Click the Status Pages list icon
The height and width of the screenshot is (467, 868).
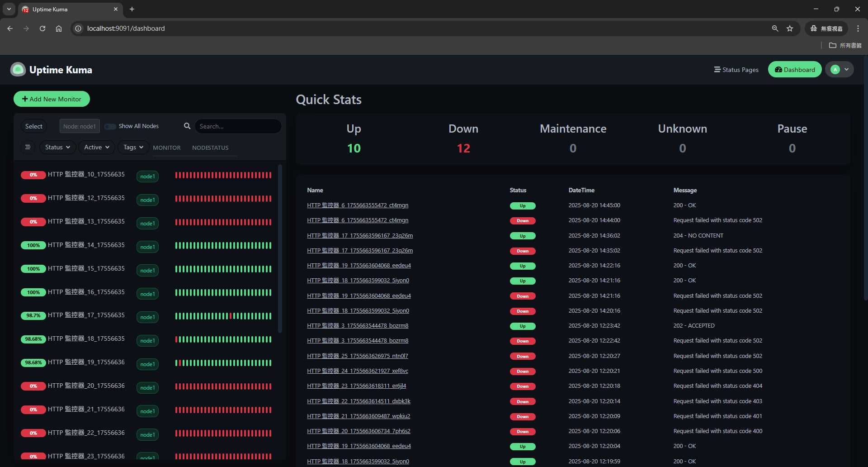pyautogui.click(x=717, y=69)
